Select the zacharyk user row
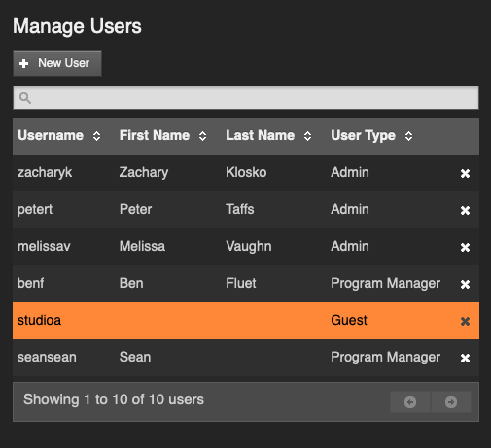 click(246, 173)
